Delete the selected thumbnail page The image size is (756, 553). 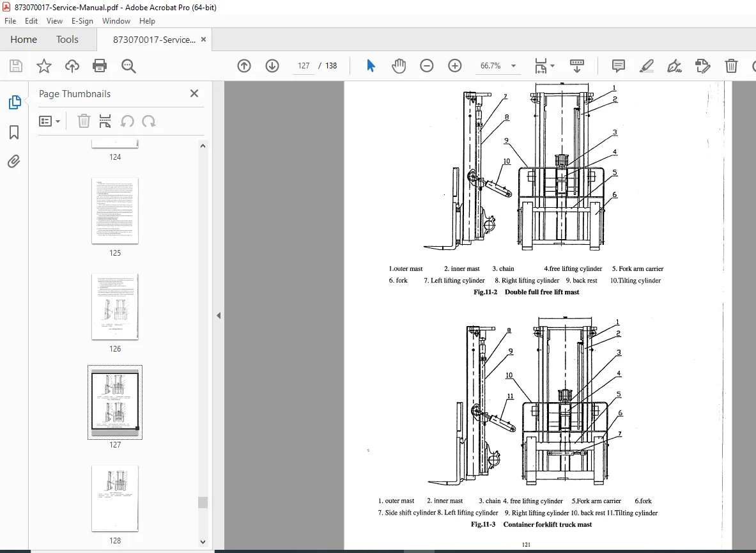pyautogui.click(x=84, y=121)
